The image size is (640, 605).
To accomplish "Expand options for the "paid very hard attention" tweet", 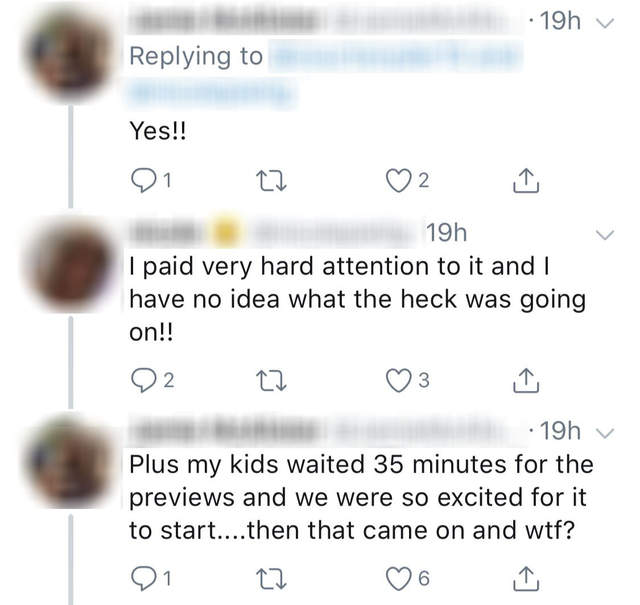I will click(605, 235).
